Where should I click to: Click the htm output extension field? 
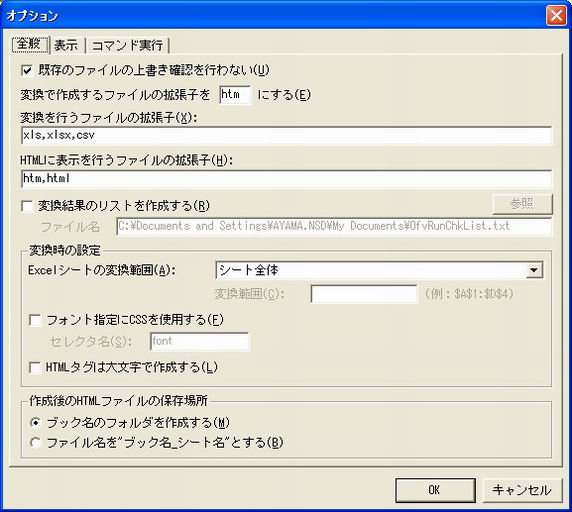click(x=235, y=95)
